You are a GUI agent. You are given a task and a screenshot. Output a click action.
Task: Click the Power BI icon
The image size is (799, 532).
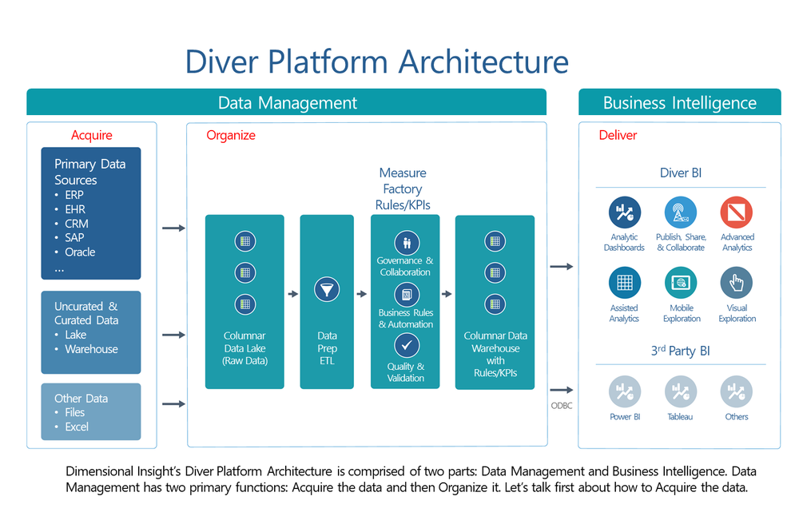pos(624,391)
